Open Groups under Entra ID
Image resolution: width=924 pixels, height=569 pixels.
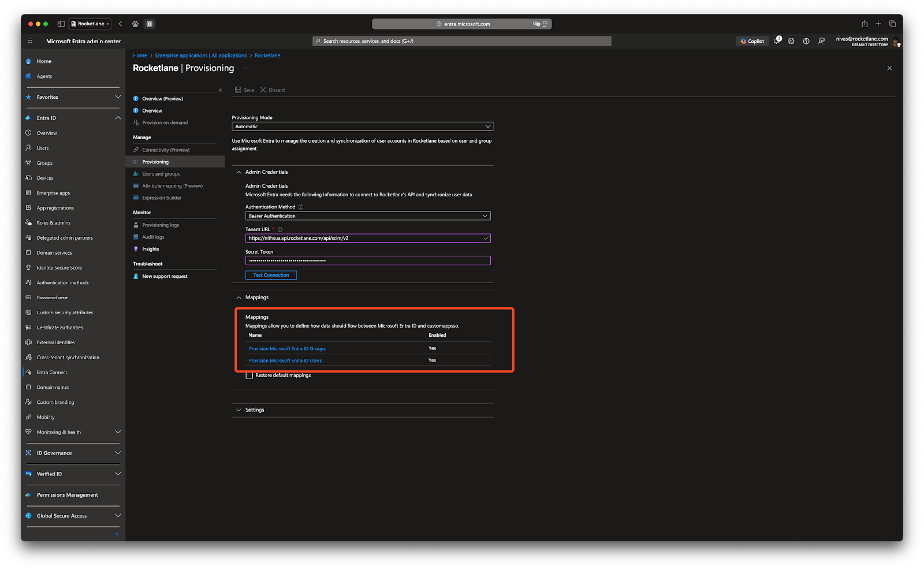(44, 163)
